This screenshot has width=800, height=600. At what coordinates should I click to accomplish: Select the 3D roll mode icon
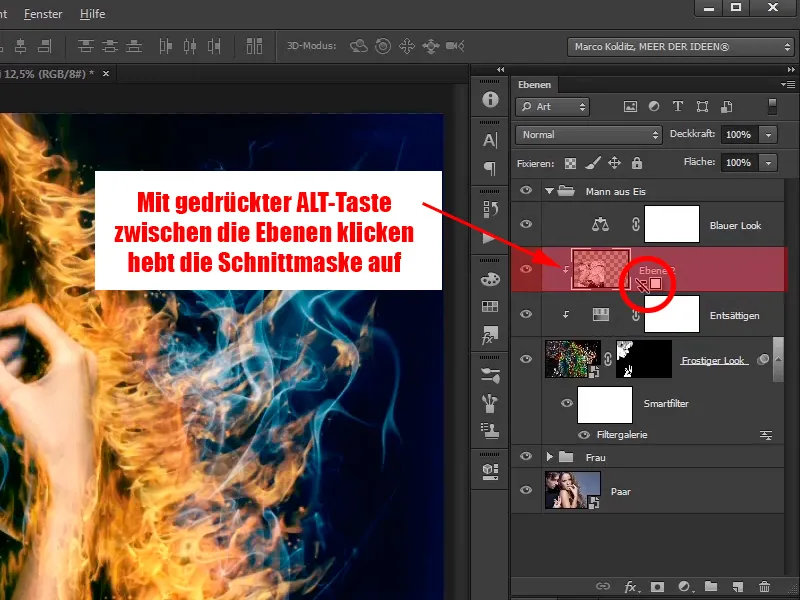pos(383,46)
